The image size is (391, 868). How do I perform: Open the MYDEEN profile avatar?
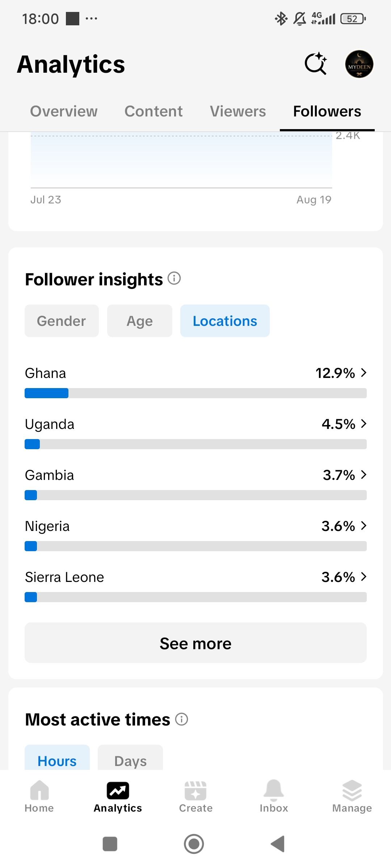click(x=359, y=64)
